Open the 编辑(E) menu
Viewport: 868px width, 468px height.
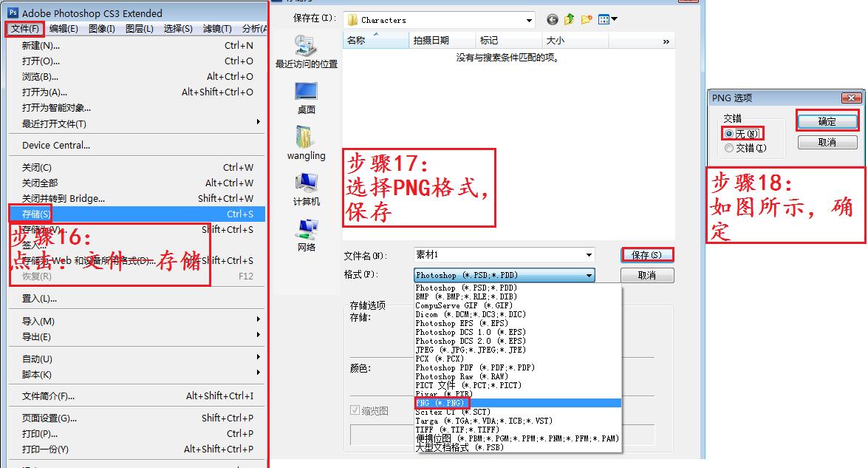63,29
